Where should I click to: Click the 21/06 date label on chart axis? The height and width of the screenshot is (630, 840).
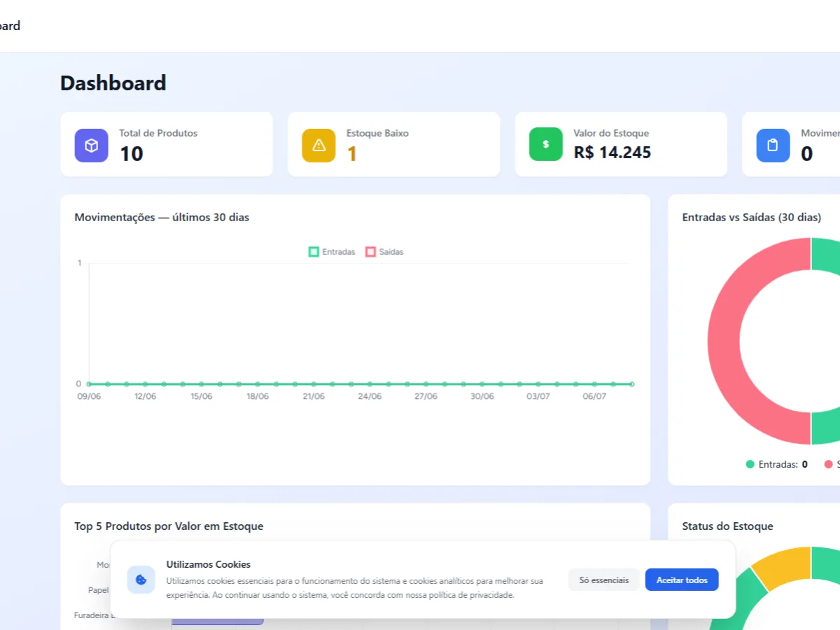pos(314,396)
